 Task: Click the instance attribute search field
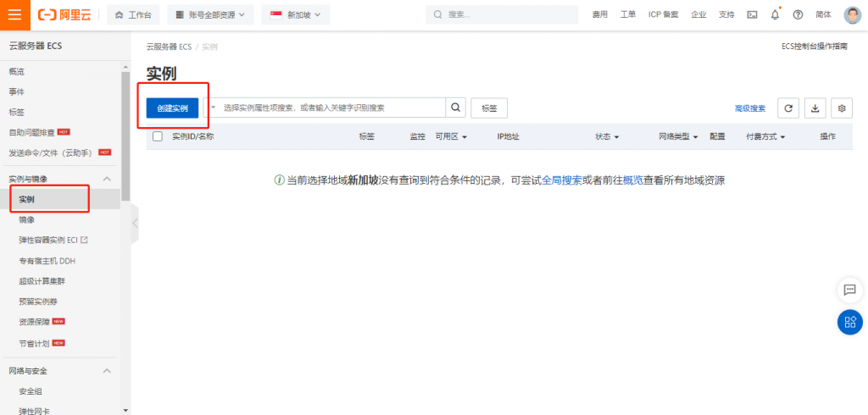[332, 108]
